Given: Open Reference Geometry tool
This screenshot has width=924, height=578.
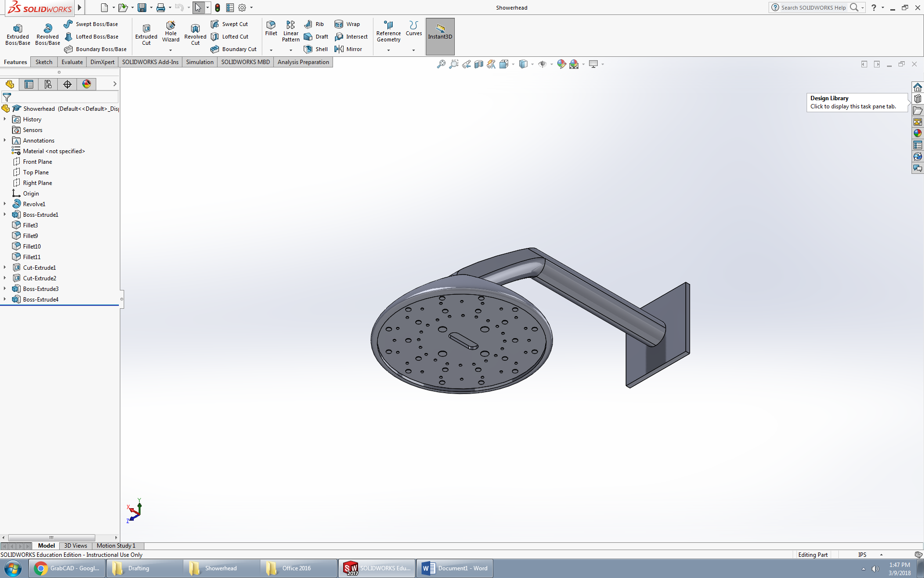Looking at the screenshot, I should pyautogui.click(x=388, y=31).
